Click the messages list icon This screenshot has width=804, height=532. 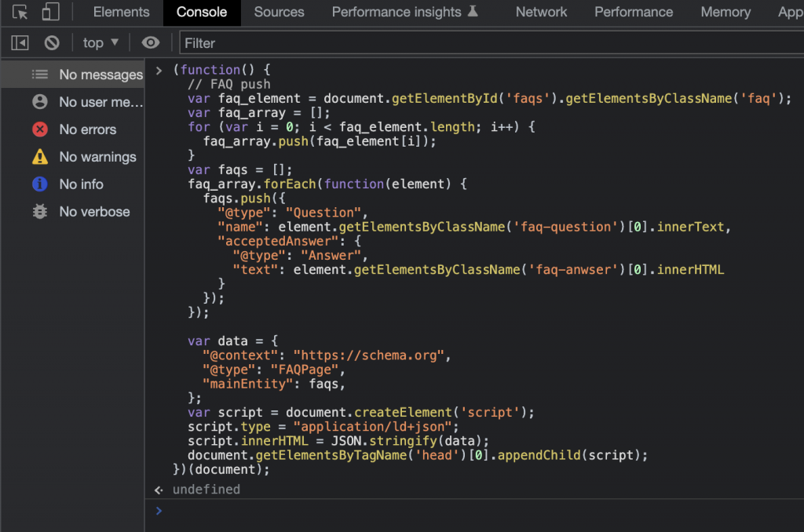tap(40, 75)
